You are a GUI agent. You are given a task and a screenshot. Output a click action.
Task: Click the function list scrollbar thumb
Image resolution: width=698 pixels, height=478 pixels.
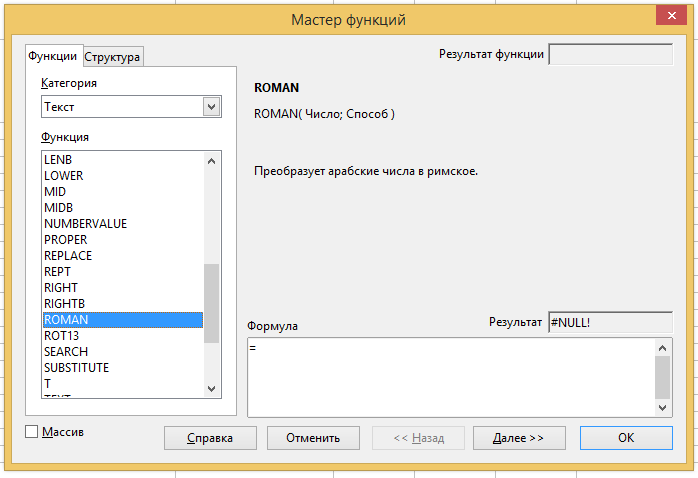coord(211,304)
